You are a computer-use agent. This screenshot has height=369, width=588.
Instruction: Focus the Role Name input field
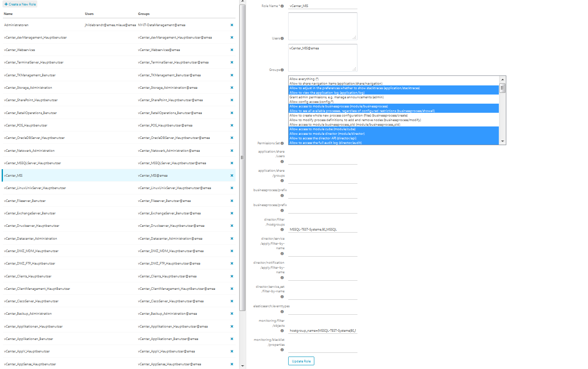(323, 6)
